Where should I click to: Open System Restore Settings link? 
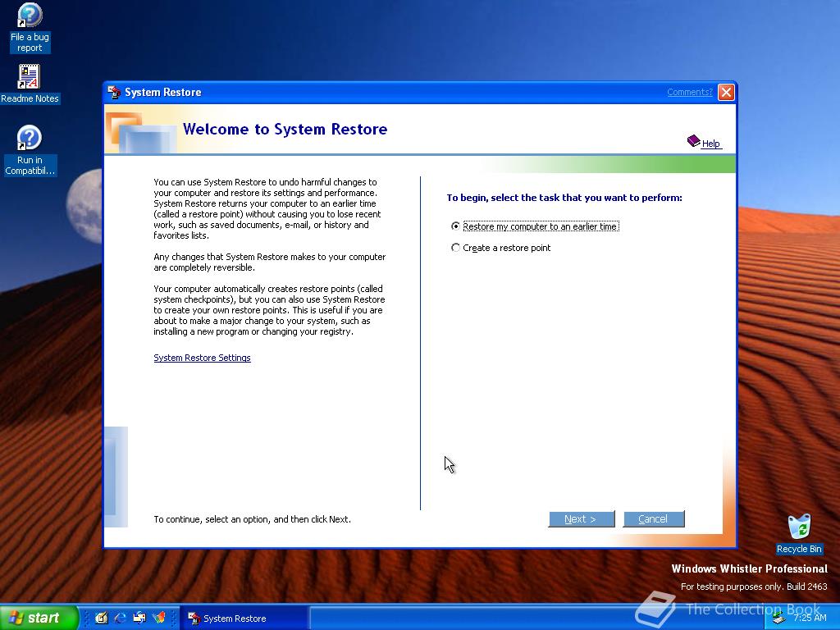[202, 358]
